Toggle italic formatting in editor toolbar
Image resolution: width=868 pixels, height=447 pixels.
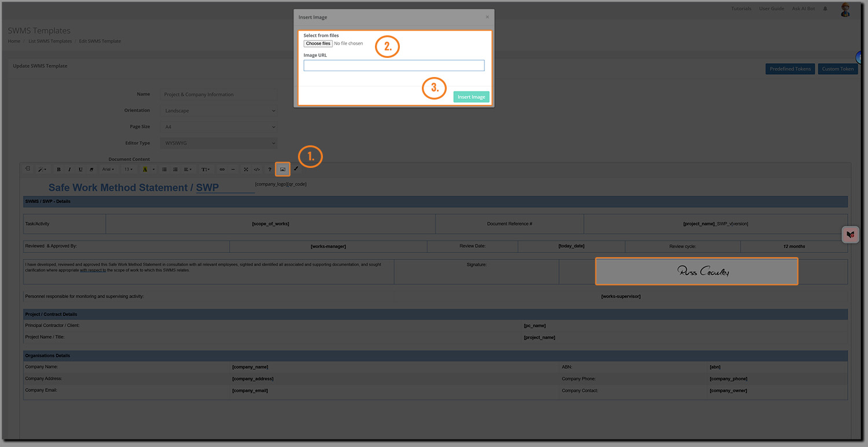pyautogui.click(x=69, y=170)
